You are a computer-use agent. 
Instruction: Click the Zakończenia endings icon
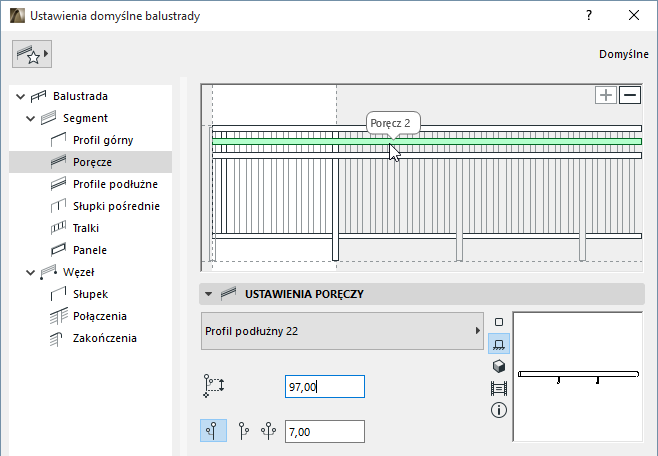[x=56, y=339]
